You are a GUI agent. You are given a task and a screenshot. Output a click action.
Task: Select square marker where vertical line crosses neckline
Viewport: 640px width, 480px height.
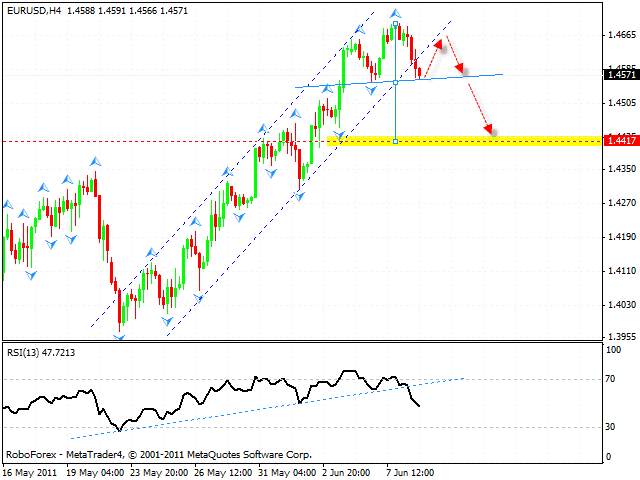[x=397, y=82]
